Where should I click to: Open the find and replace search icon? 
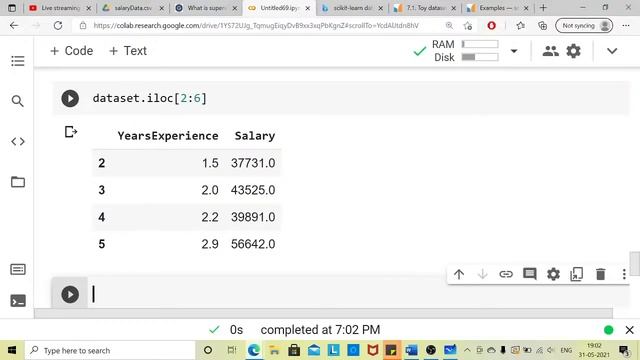(x=17, y=100)
